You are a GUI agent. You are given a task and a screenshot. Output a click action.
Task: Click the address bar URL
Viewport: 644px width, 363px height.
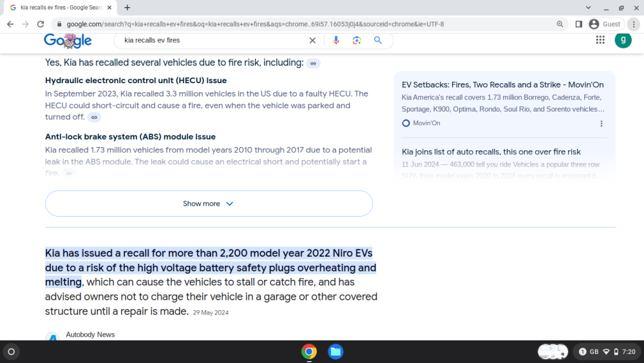pos(255,25)
